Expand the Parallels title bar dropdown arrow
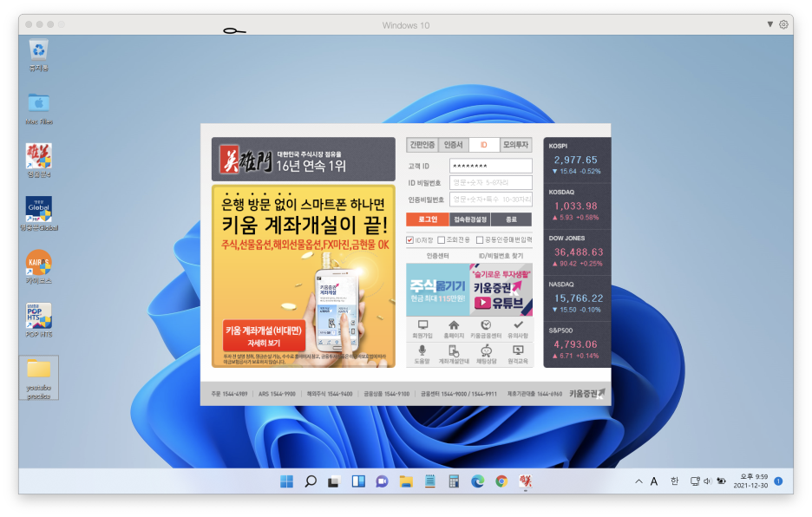Viewport: 812px width, 517px height. pyautogui.click(x=770, y=24)
